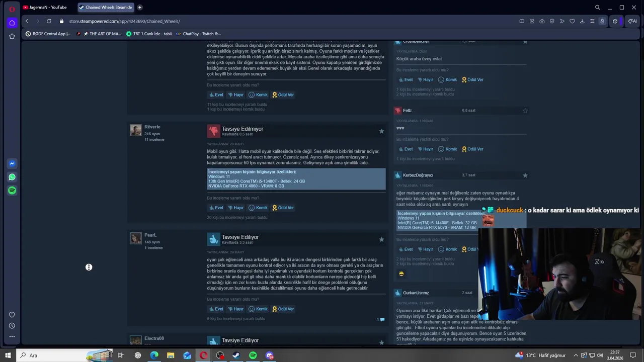Open the three-dot sidebar setup menu
Image resolution: width=644 pixels, height=362 pixels.
(x=12, y=336)
